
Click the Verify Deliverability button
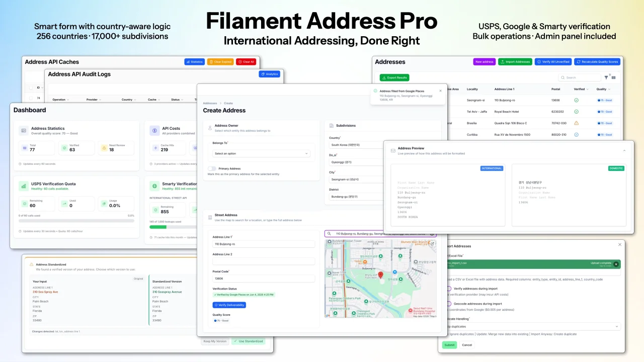coord(229,305)
